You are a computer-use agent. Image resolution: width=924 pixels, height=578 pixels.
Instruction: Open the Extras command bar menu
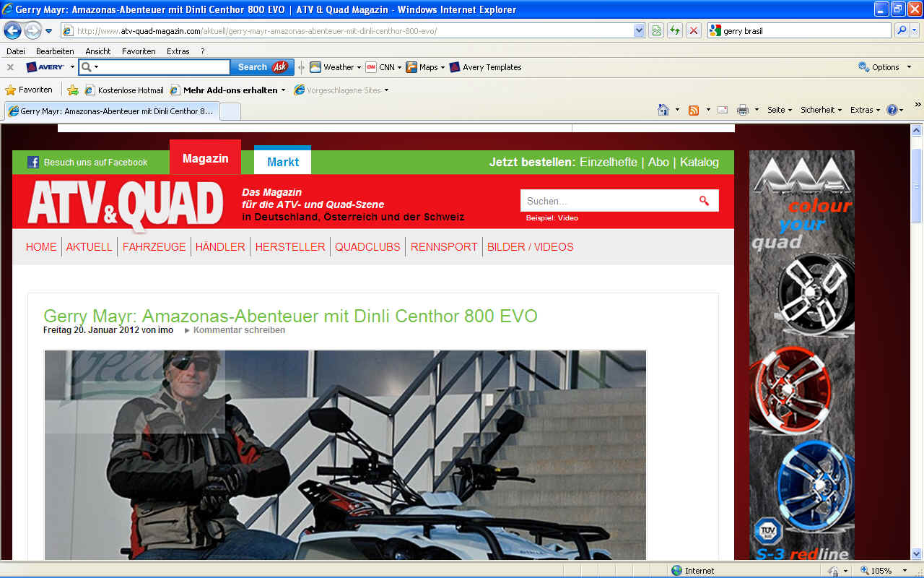[x=866, y=110]
